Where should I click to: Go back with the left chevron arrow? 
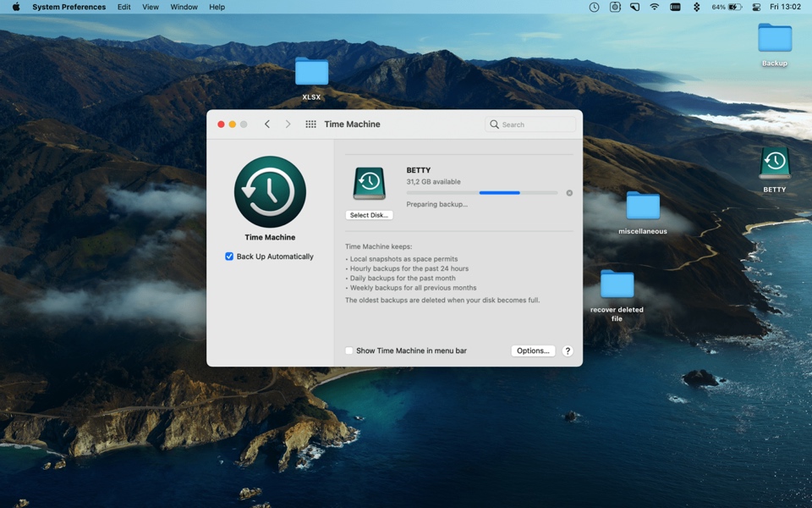click(x=267, y=124)
